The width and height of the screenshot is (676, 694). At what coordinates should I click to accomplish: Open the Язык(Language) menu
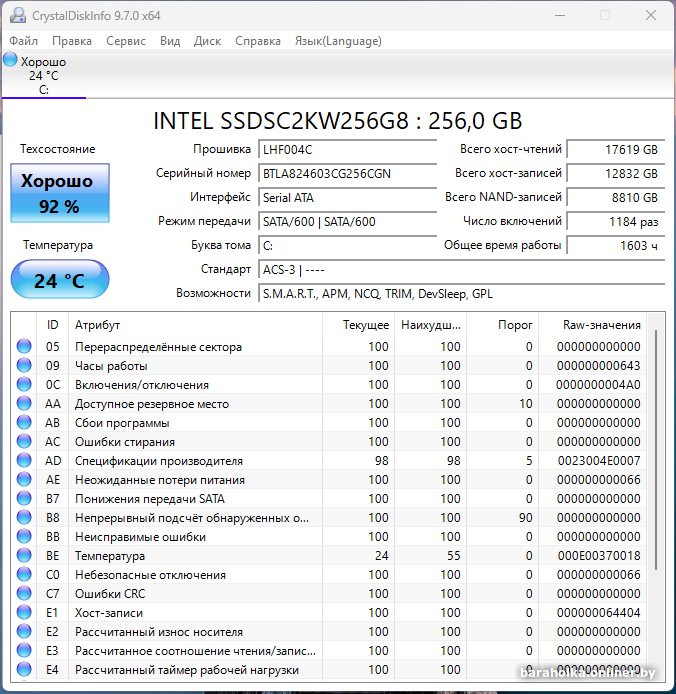click(338, 41)
